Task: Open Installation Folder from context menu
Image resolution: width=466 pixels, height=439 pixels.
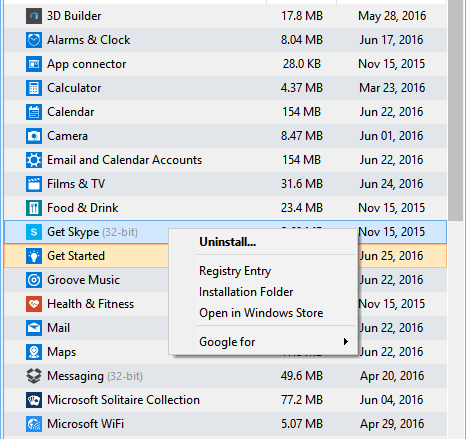Action: [x=246, y=292]
